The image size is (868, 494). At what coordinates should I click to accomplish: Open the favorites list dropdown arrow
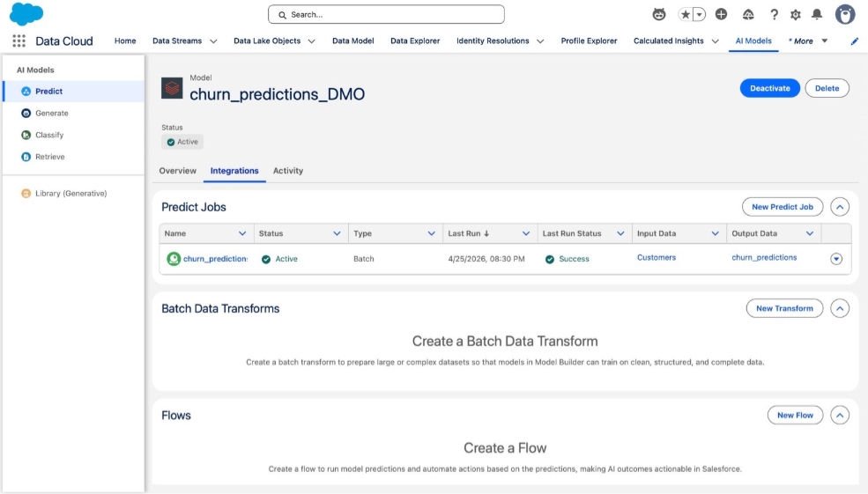coord(699,14)
